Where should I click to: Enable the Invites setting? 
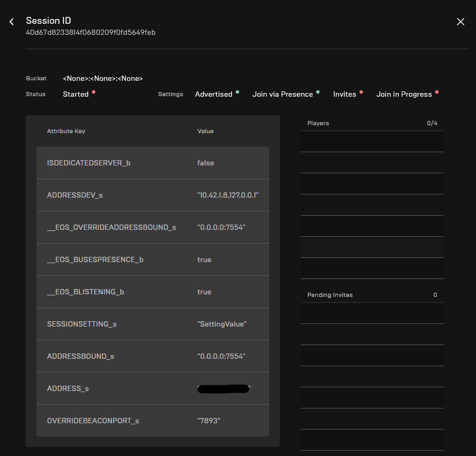tap(344, 94)
